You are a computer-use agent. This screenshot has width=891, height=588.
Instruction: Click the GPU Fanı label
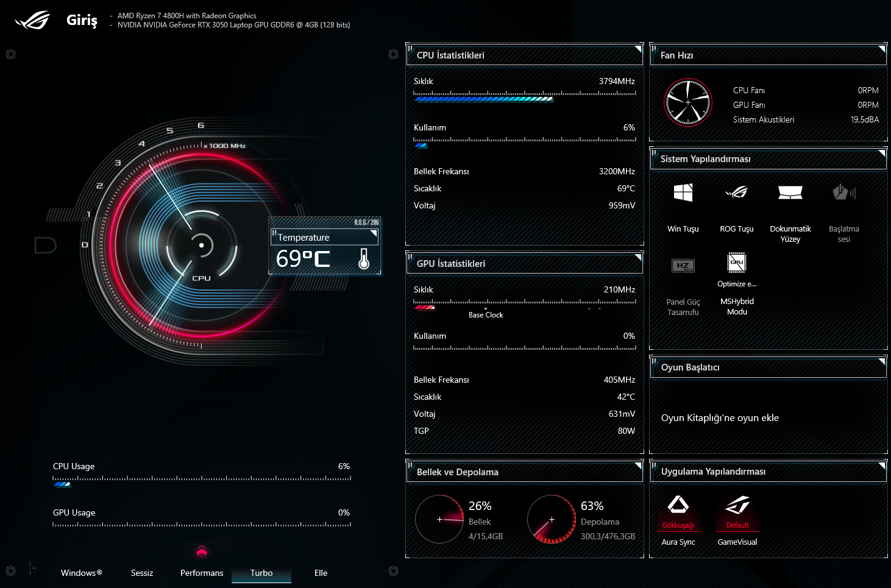[749, 105]
